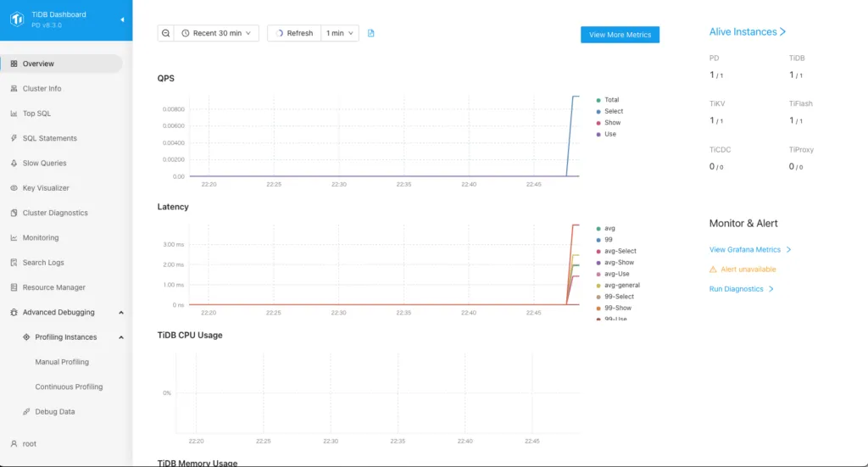This screenshot has width=868, height=467.
Task: Click the arrow next to View Grafana Metrics
Action: [789, 249]
